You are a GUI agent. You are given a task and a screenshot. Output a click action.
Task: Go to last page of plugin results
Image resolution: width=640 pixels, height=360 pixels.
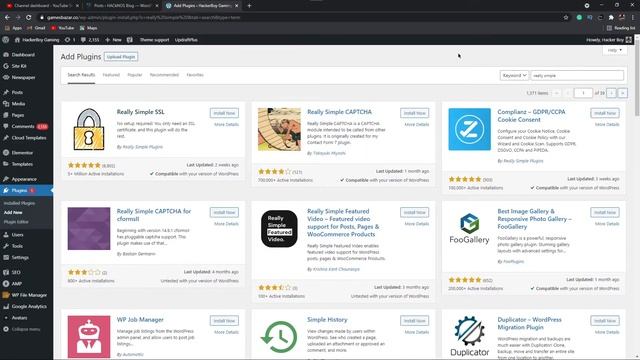pyautogui.click(x=623, y=93)
